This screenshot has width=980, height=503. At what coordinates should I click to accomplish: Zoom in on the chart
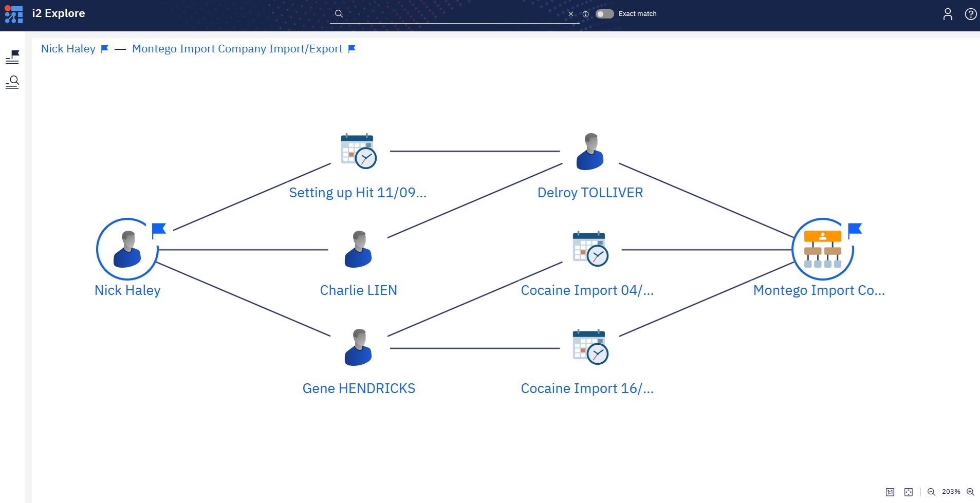970,492
